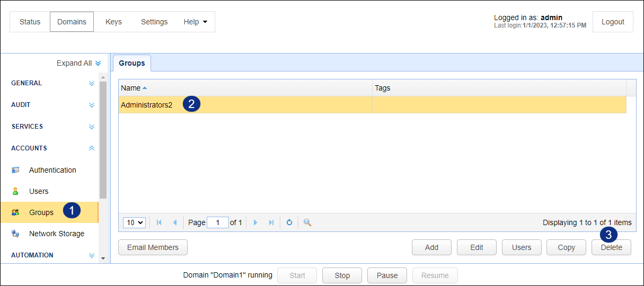This screenshot has height=286, width=644.
Task: Click the Logout button
Action: coord(613,22)
